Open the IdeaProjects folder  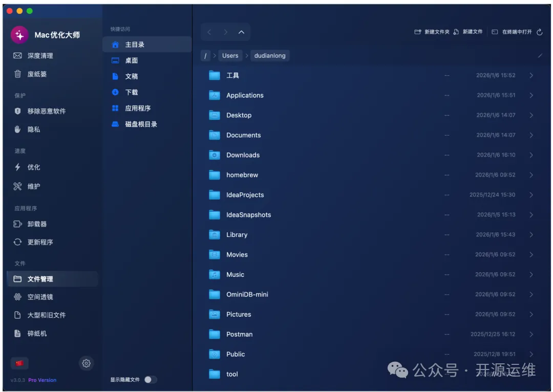[245, 195]
